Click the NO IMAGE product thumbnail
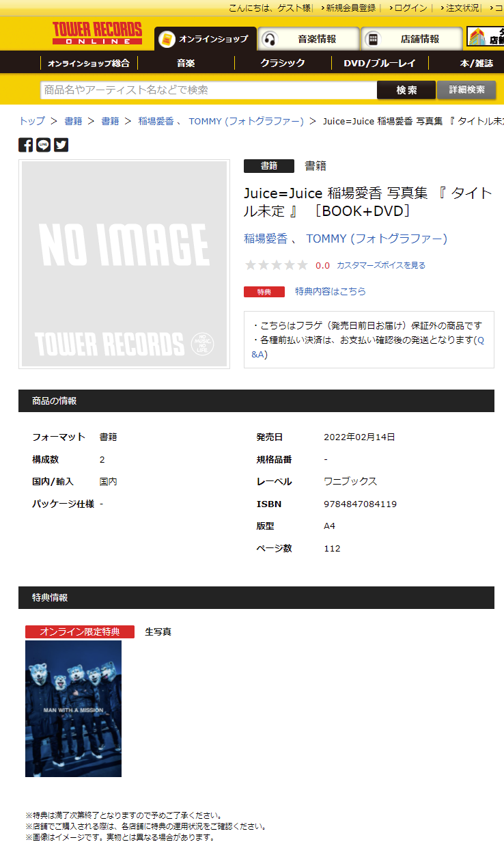504x855 pixels. pos(124,264)
